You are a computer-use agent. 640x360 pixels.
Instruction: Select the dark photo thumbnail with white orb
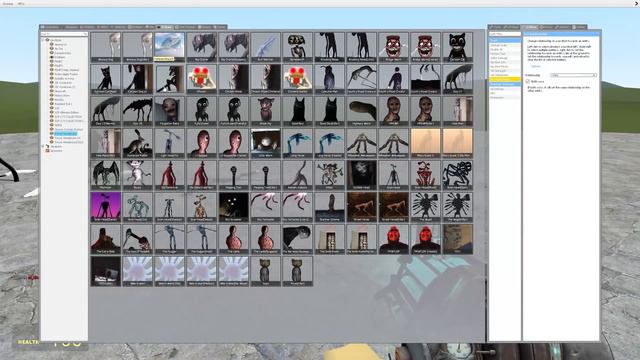pyautogui.click(x=265, y=143)
